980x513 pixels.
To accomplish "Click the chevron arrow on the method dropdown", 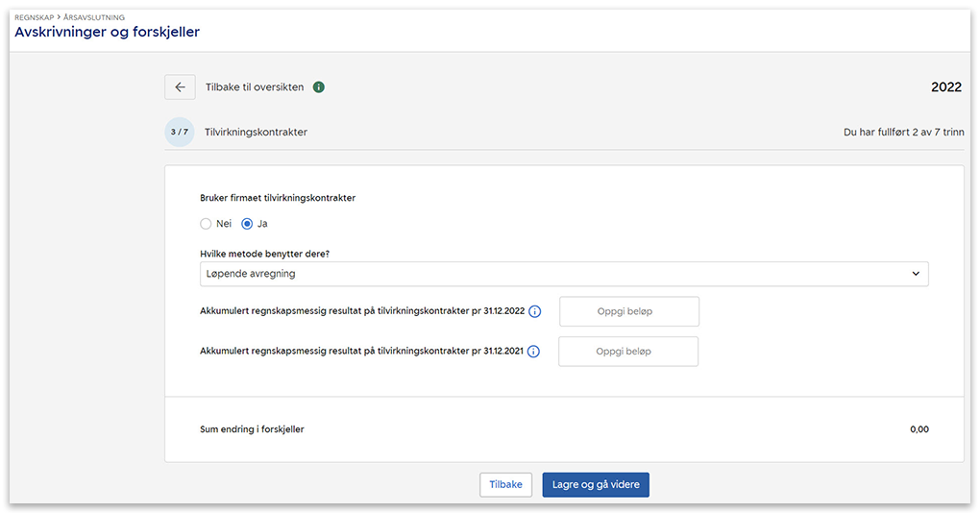I will [x=916, y=274].
